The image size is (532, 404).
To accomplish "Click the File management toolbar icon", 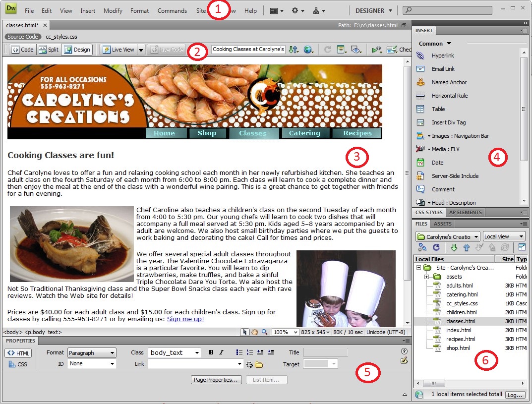I will [x=294, y=50].
